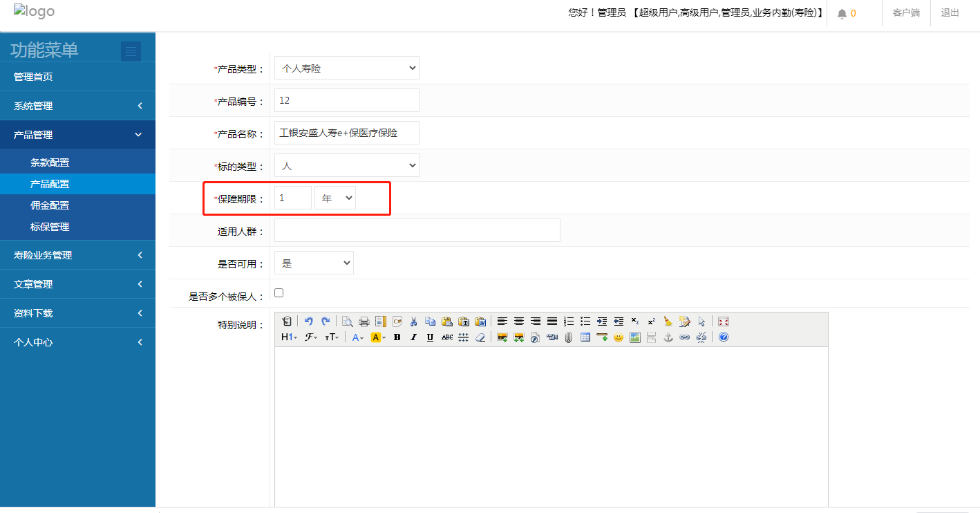
Task: Click the notification bell icon
Action: tap(842, 14)
